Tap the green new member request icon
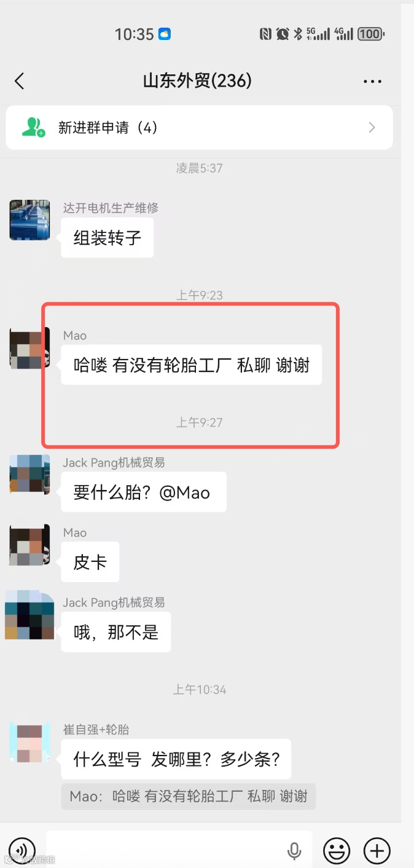 coord(33,127)
